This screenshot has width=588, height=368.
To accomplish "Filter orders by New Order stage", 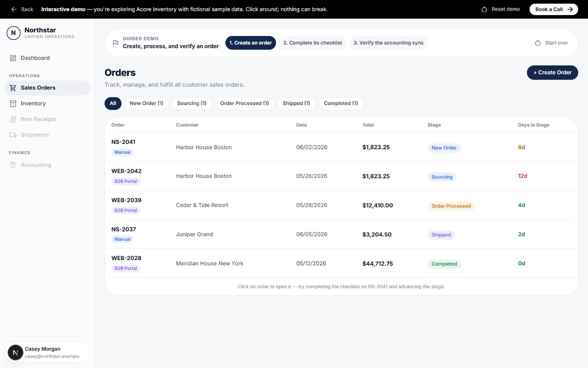I will [147, 103].
